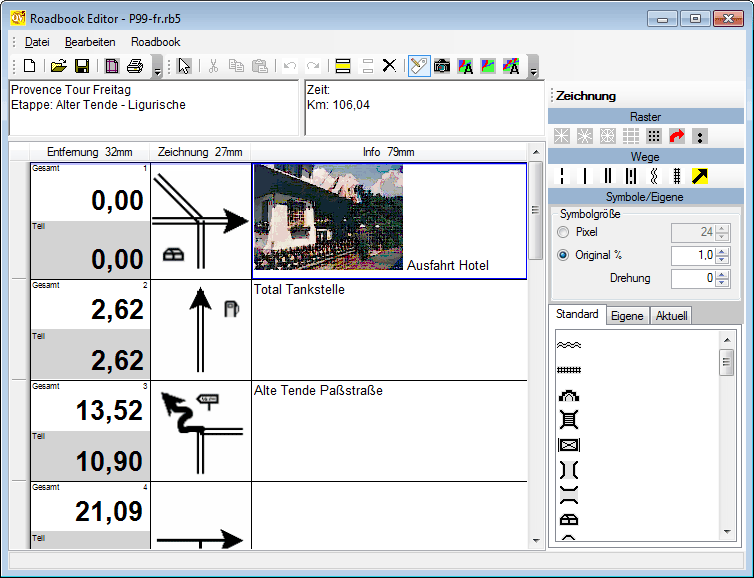Select the dotted grid raster icon
Image resolution: width=754 pixels, height=578 pixels.
tap(654, 136)
